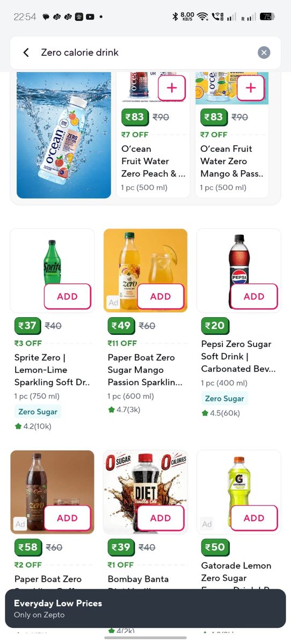Tap the battery indicator icon
Viewport: 291px width, 644px height.
click(267, 17)
